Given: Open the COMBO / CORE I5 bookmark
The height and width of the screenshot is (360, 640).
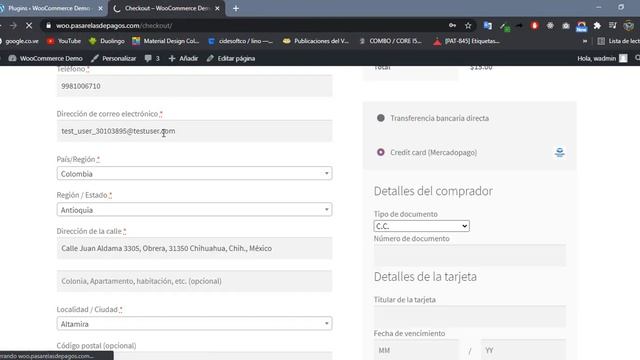Looking at the screenshot, I should (x=391, y=41).
